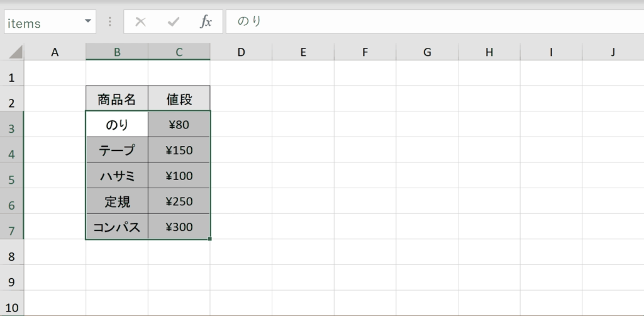The width and height of the screenshot is (644, 316).
Task: Select row 8 header
Action: pos(12,252)
